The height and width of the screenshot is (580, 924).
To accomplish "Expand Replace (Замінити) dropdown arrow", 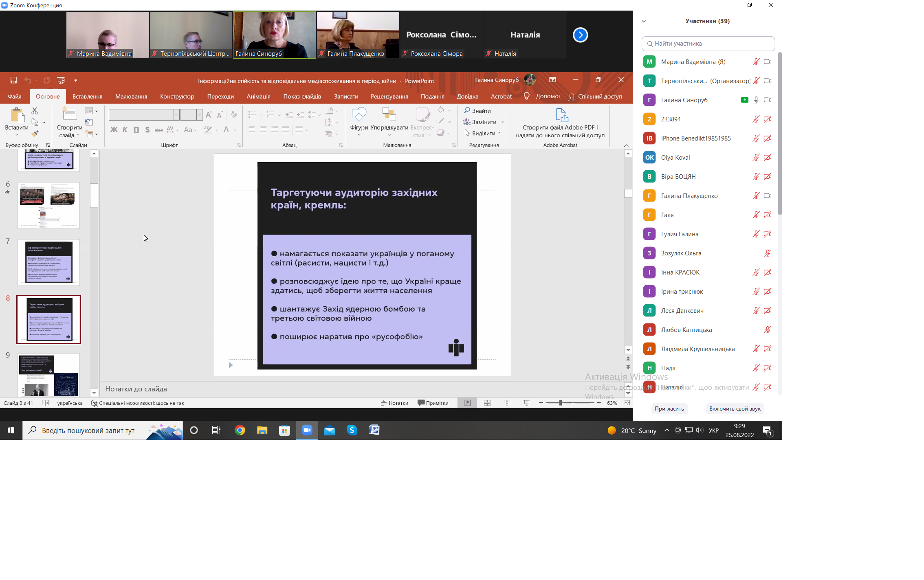I will [503, 122].
